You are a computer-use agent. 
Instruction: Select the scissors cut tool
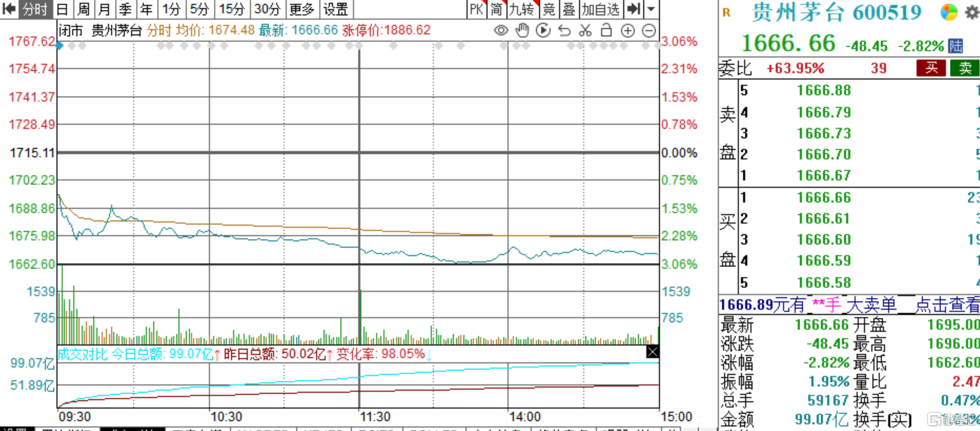pos(586,30)
